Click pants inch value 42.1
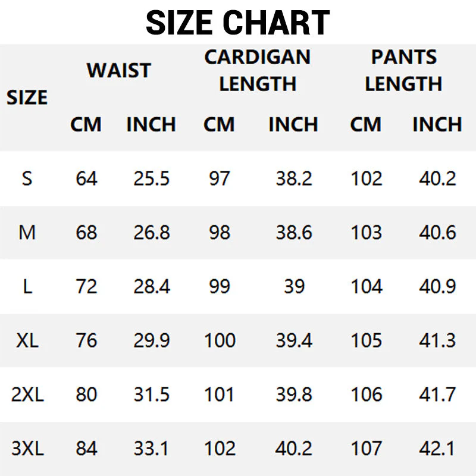This screenshot has height=476, width=476. coord(437,449)
